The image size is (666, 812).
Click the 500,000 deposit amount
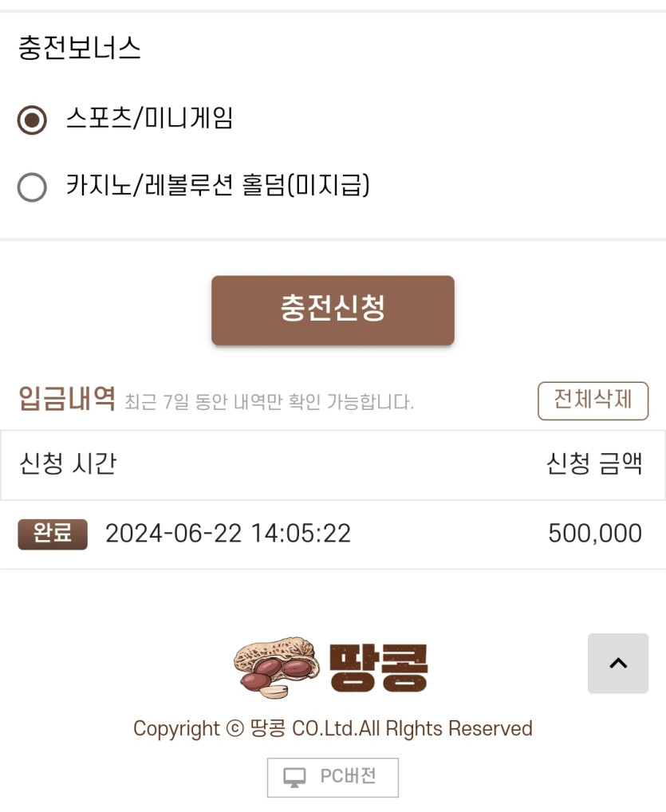[x=594, y=534]
